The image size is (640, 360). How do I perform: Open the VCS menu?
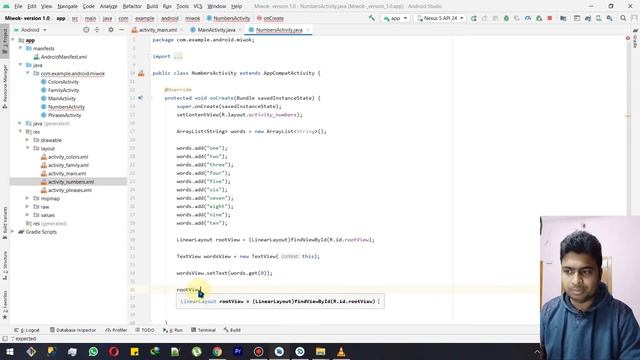click(198, 6)
